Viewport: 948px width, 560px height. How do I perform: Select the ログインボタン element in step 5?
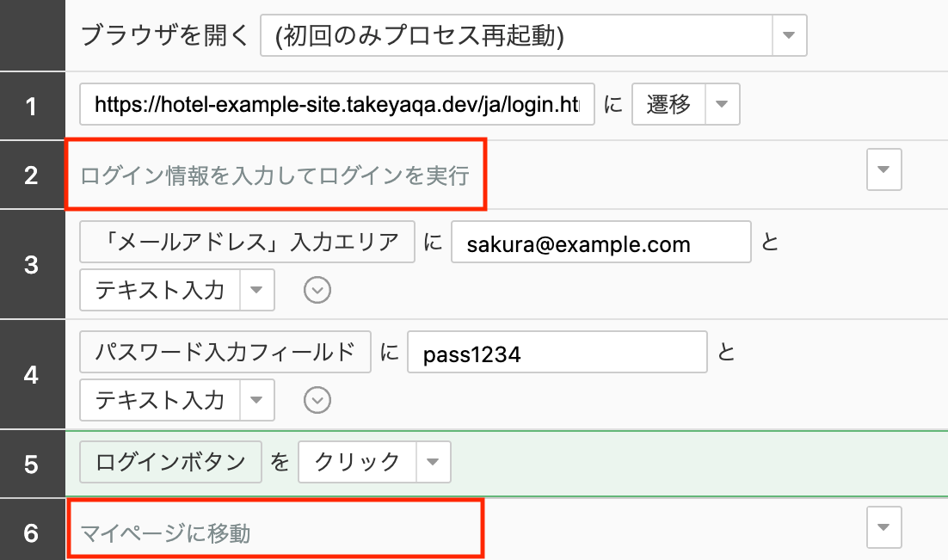point(170,463)
